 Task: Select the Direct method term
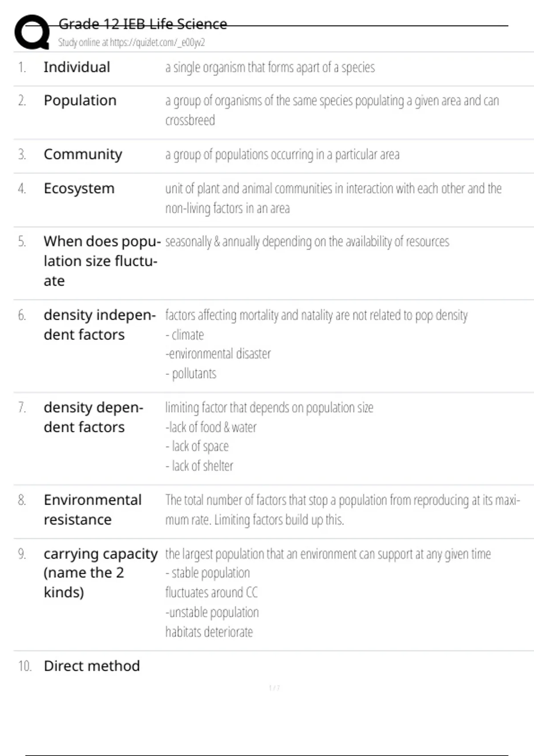click(92, 666)
